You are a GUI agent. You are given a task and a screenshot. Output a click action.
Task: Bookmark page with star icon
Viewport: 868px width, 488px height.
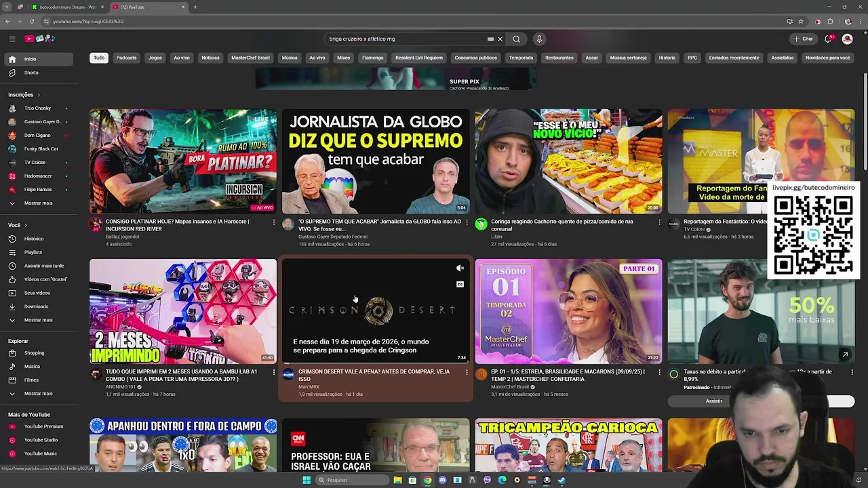point(801,21)
